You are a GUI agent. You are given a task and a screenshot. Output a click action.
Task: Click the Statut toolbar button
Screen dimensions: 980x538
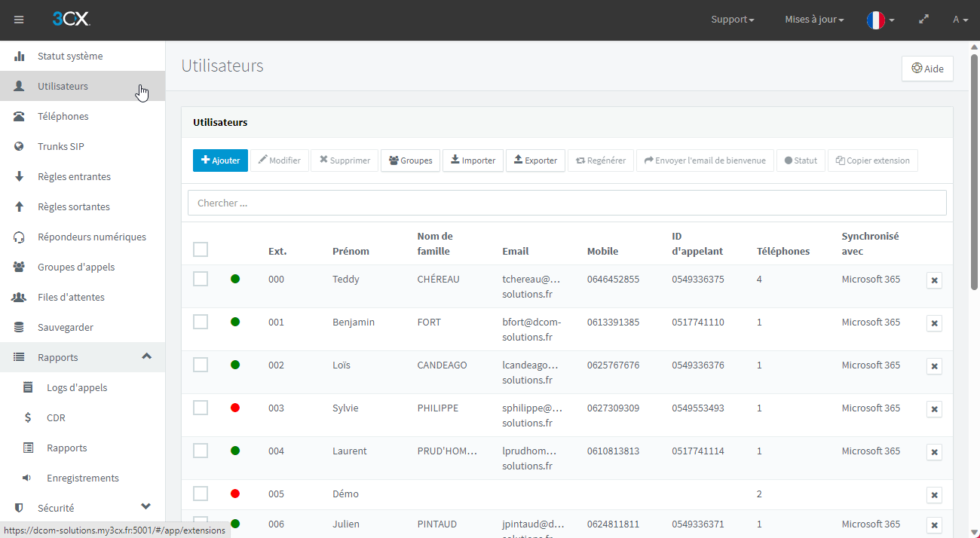801,160
